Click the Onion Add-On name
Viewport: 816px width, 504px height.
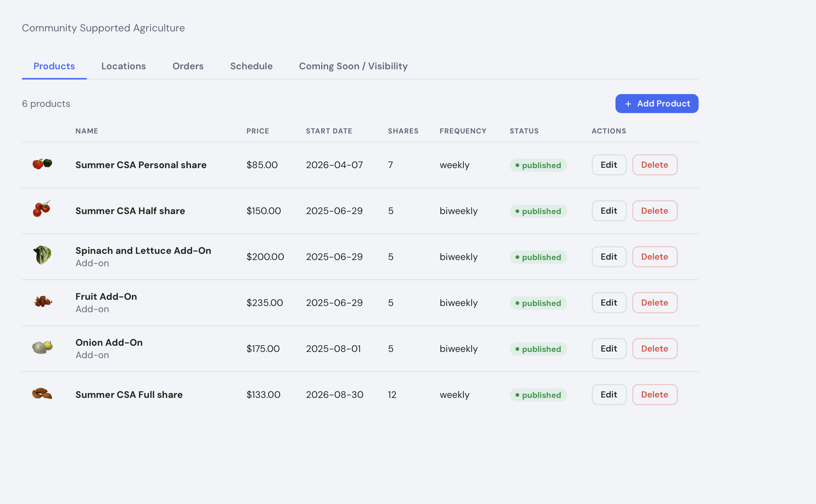click(109, 342)
